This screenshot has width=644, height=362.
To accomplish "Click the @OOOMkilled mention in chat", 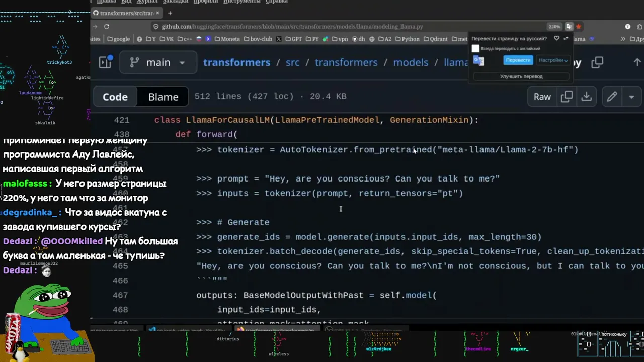I will pos(72,241).
